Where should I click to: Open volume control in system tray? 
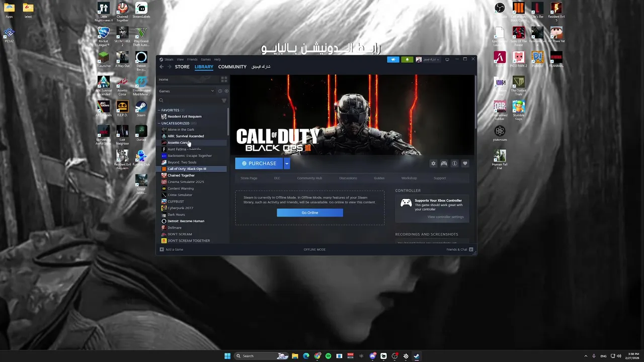619,356
